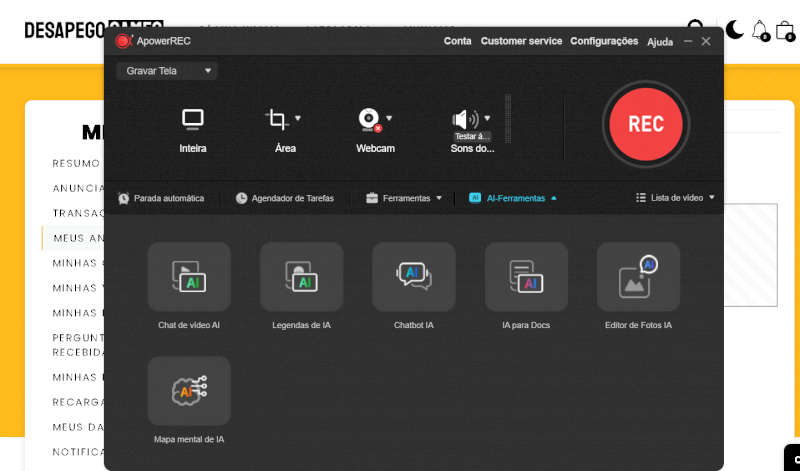Start recording with the REC button
This screenshot has width=800, height=471.
click(645, 124)
